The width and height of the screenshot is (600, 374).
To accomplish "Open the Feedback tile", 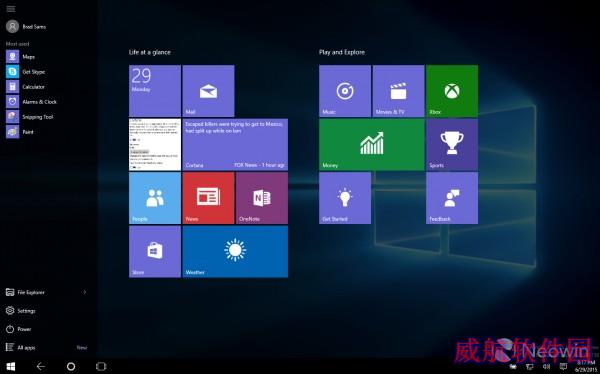I will 452,198.
